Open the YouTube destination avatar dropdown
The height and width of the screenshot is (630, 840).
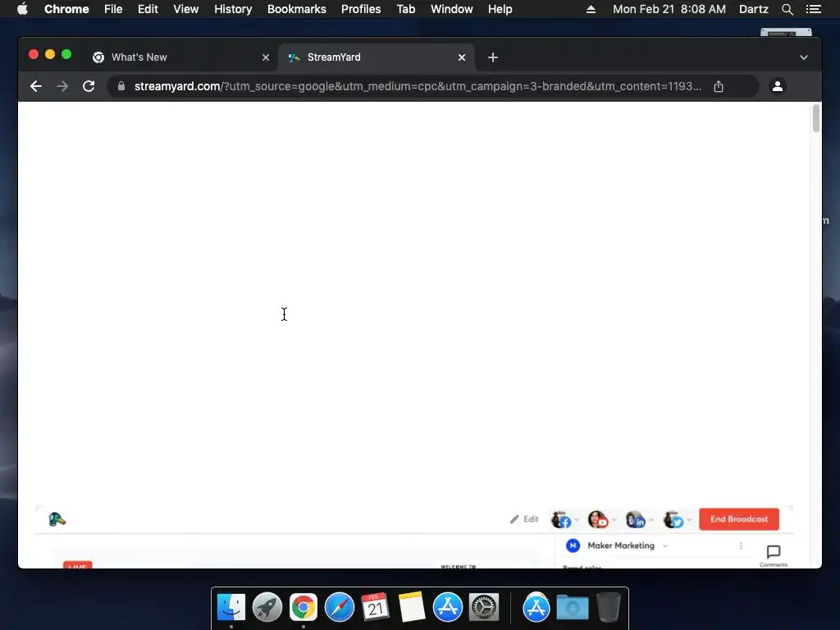(x=602, y=519)
